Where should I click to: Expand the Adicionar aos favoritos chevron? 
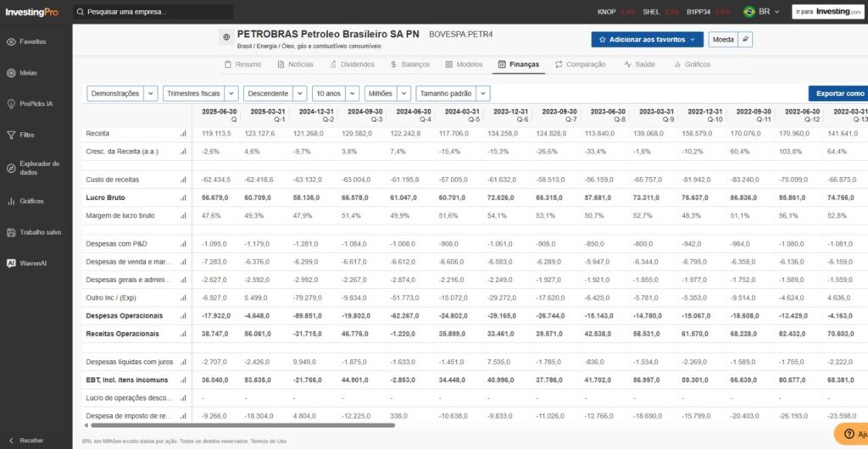tap(693, 40)
